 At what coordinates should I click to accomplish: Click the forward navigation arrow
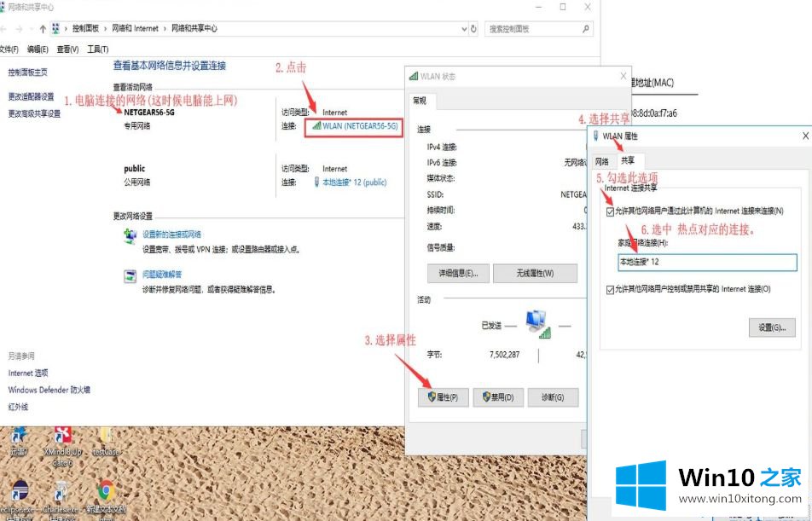tap(19, 29)
